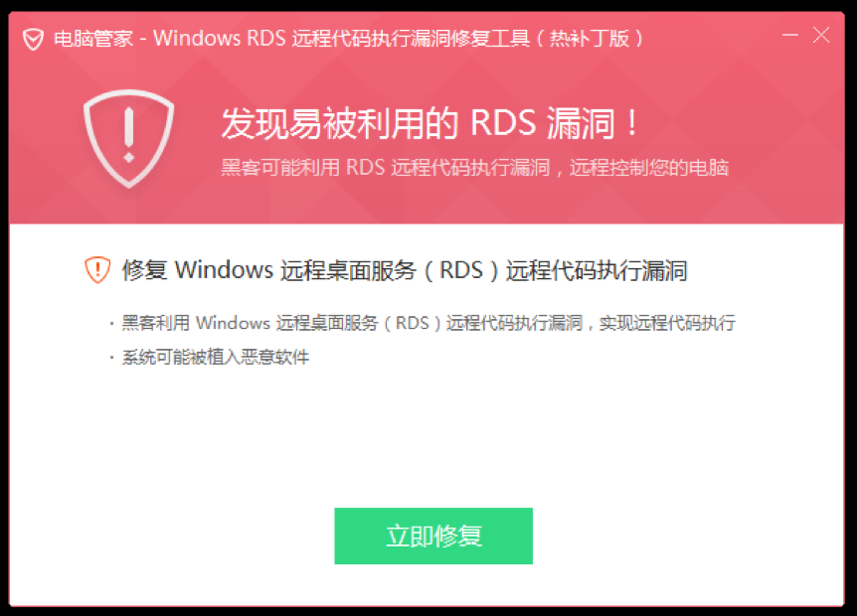Viewport: 857px width, 616px height.
Task: Close the RDS 漏洞修复工具 dialog
Action: (821, 36)
